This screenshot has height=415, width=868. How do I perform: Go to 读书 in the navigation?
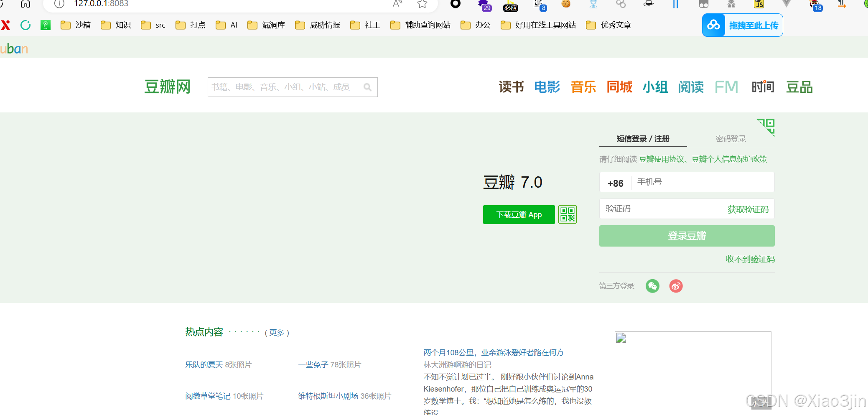511,87
